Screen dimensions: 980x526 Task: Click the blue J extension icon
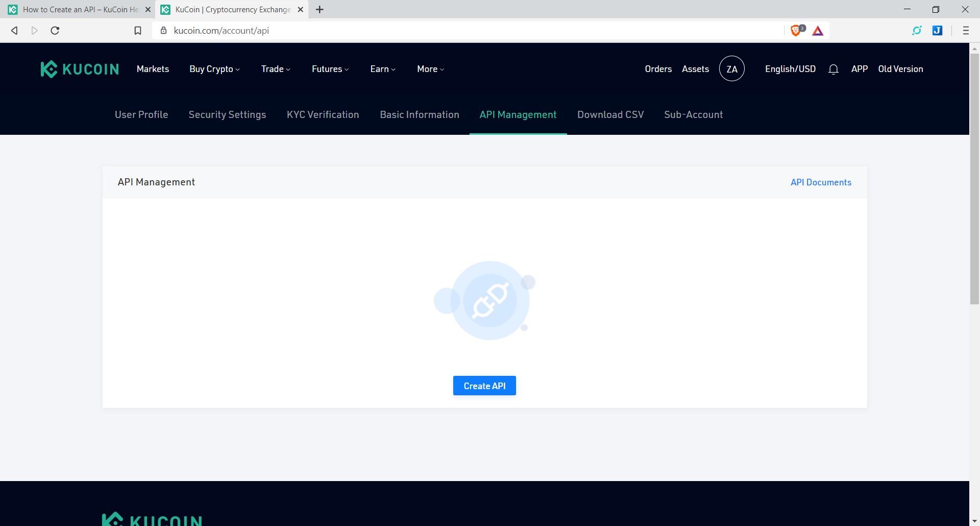pos(937,31)
